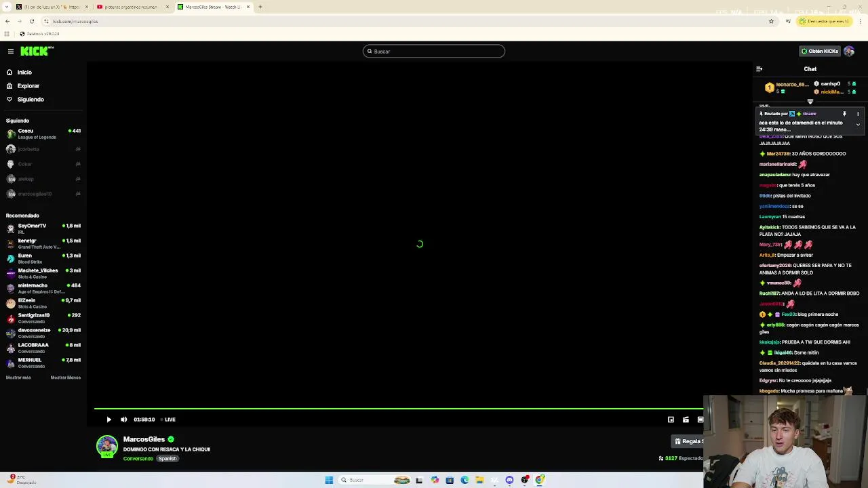Click Mar24738 username in chat
The height and width of the screenshot is (488, 868).
[778, 154]
